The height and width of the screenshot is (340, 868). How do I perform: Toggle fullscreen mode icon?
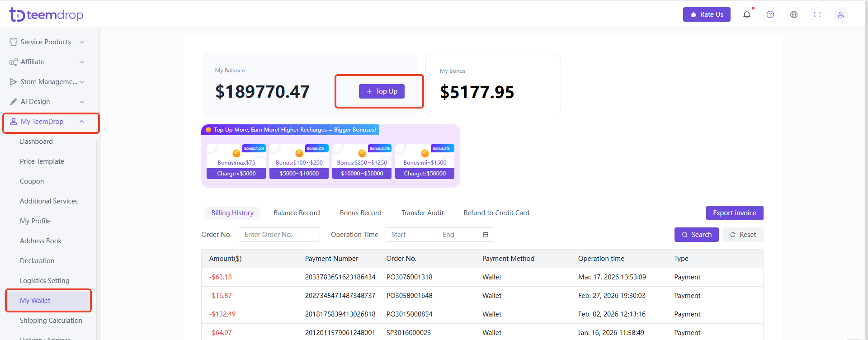(x=817, y=14)
